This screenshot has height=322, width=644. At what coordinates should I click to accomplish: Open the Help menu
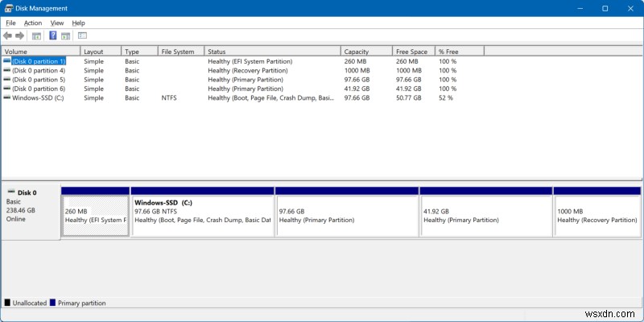click(78, 23)
